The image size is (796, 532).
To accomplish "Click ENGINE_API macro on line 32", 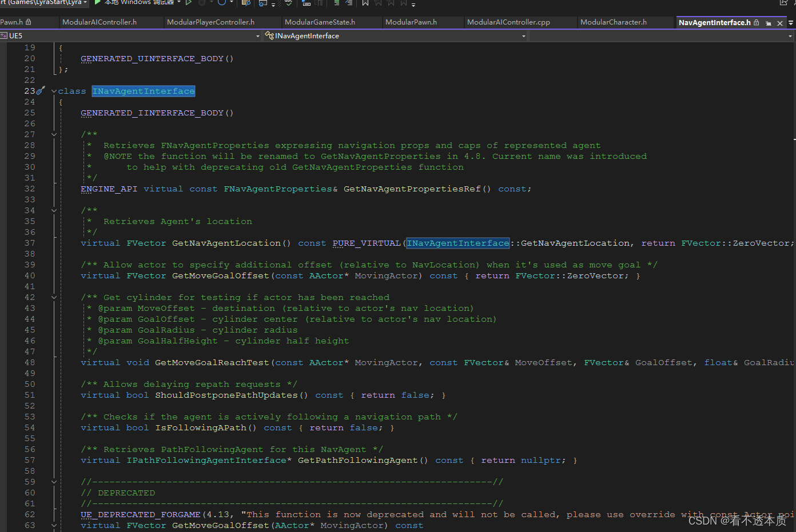I will tap(109, 189).
